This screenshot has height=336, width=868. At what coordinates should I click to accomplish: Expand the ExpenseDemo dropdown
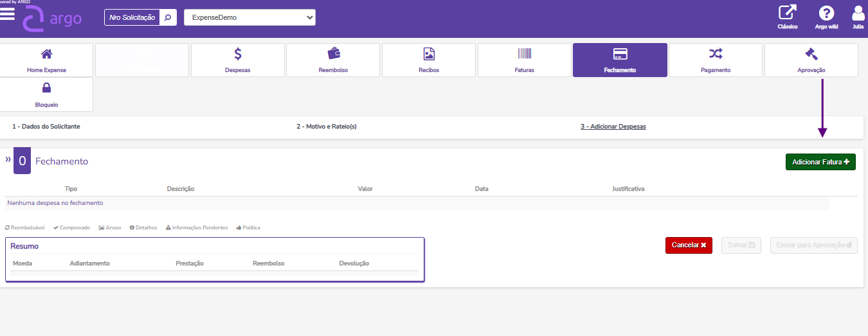tap(249, 17)
